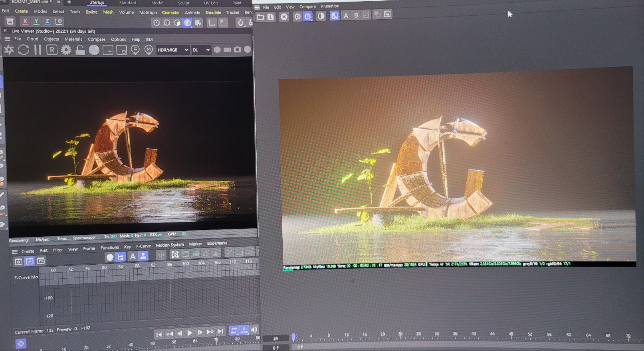Go to the start of animation

click(x=159, y=334)
